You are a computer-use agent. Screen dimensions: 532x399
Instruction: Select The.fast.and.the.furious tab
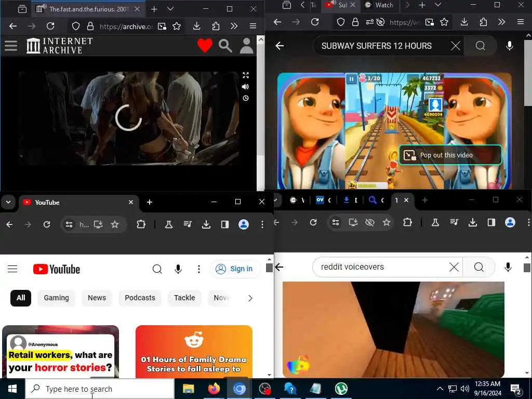pos(88,9)
